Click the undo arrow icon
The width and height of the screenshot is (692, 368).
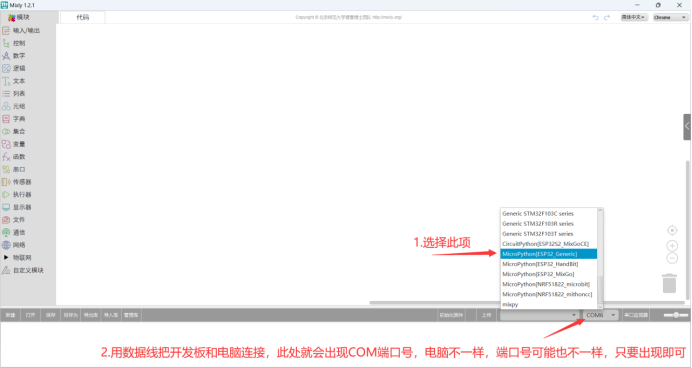[595, 17]
